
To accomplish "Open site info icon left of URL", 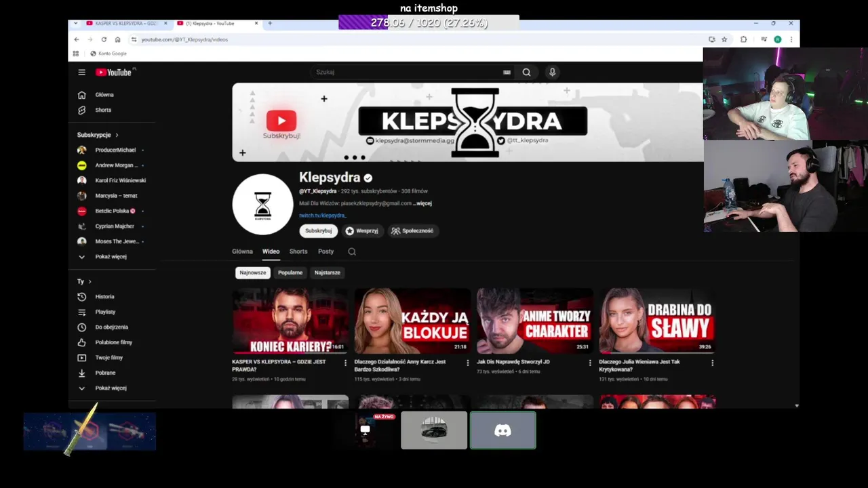I will coord(134,39).
